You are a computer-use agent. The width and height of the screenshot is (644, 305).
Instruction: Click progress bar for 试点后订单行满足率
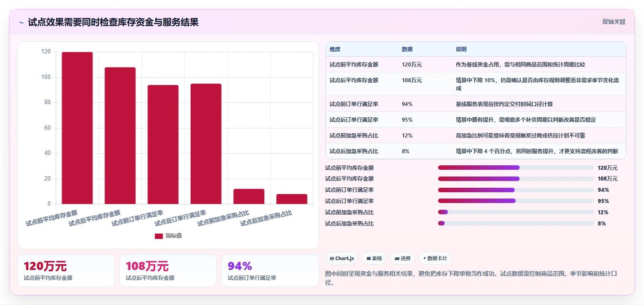[516, 201]
